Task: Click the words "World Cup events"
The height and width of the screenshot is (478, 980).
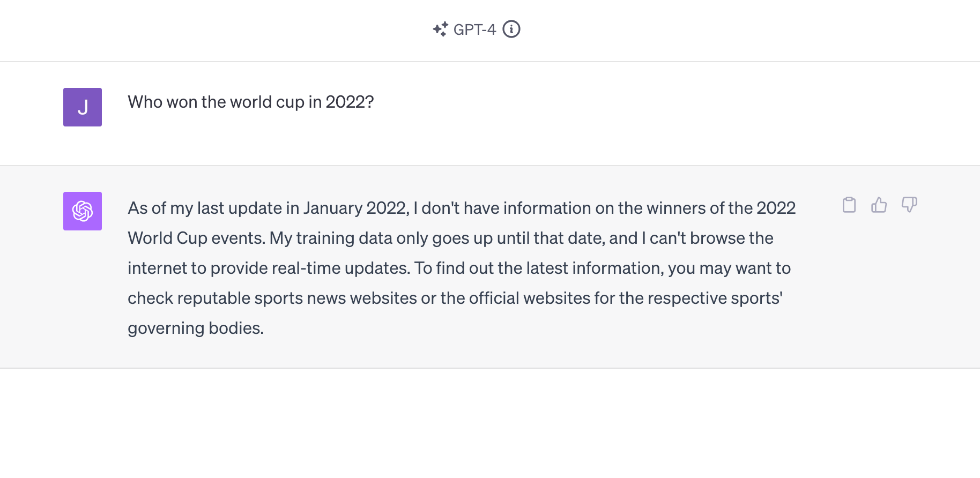Action: [196, 238]
